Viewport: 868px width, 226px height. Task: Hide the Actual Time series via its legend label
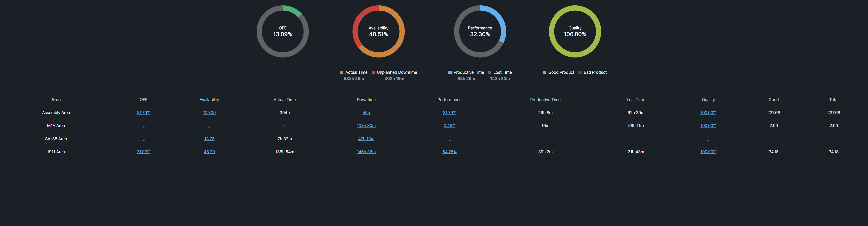356,72
